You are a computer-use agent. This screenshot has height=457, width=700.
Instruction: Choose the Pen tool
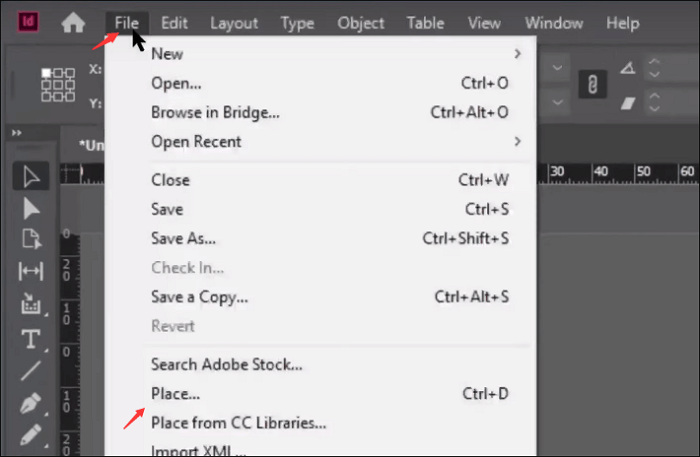[x=30, y=404]
